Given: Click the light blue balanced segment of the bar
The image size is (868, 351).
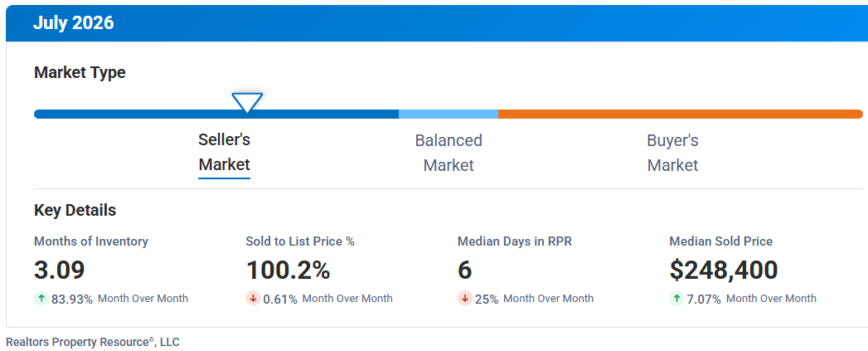Looking at the screenshot, I should tap(449, 115).
